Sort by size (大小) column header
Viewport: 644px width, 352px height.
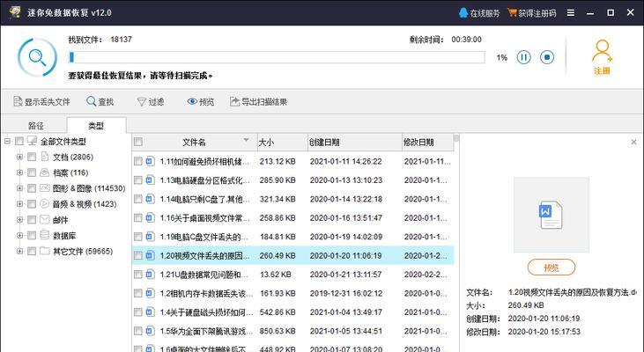(x=282, y=142)
